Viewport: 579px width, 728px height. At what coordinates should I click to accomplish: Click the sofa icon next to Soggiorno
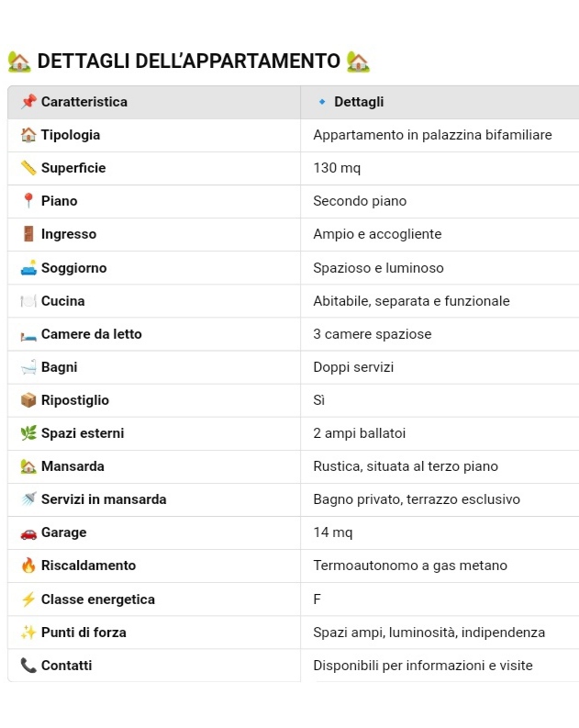click(x=28, y=267)
